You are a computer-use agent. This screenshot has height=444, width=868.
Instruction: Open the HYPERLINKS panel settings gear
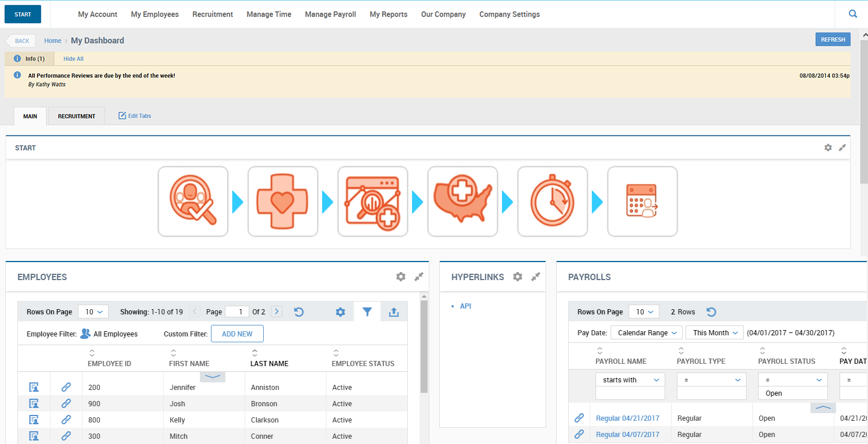pyautogui.click(x=518, y=277)
